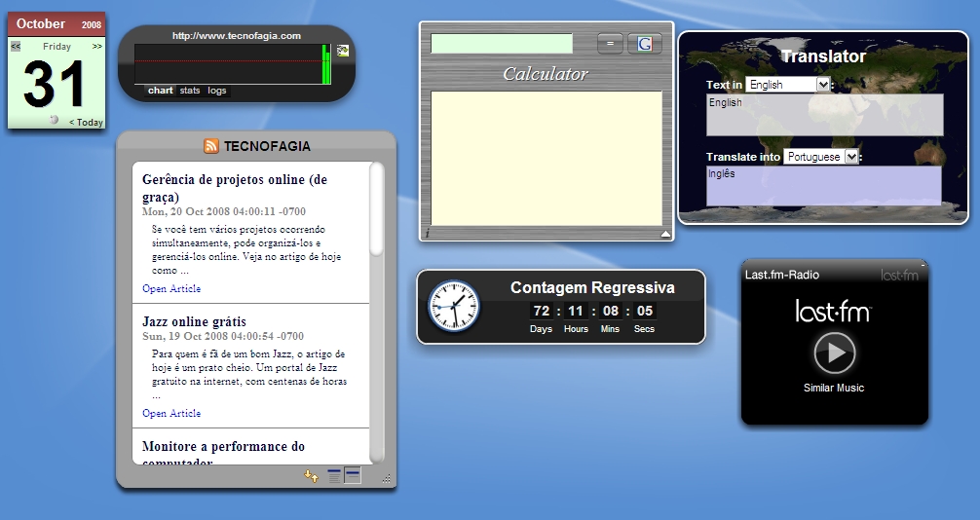Jump to Today in the calendar widget

tap(87, 123)
